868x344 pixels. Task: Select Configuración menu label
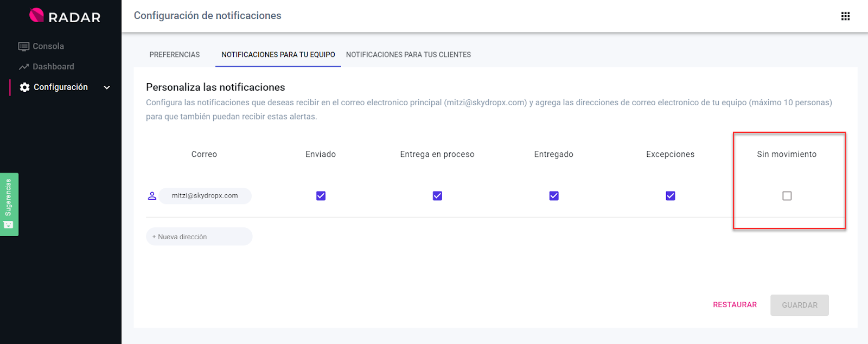61,87
